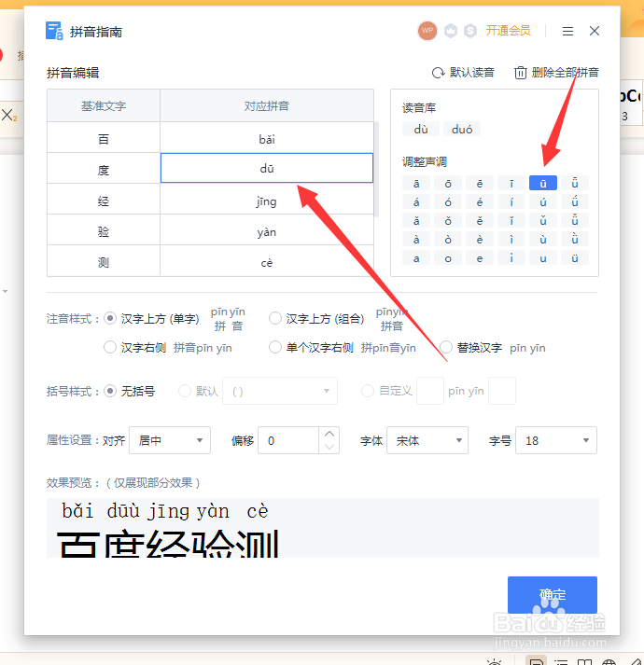Choose reading duó from 读音库
This screenshot has height=665, width=644.
[x=462, y=129]
